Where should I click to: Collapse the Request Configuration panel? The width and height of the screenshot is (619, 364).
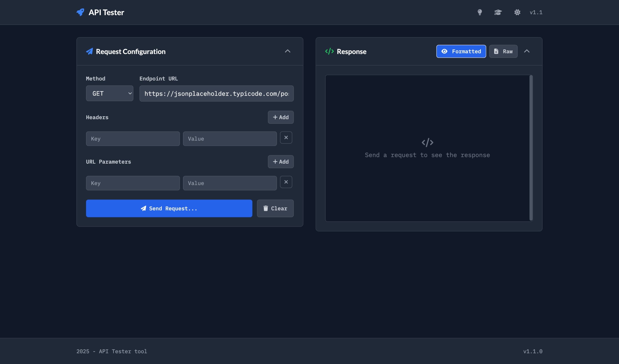click(x=287, y=51)
